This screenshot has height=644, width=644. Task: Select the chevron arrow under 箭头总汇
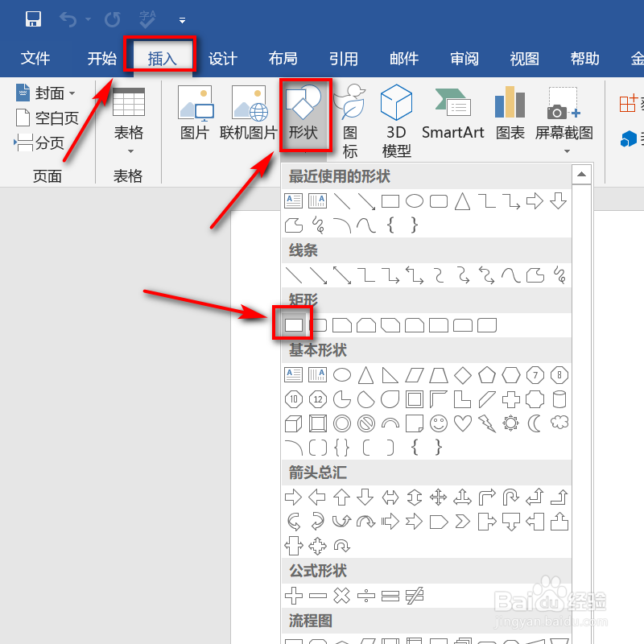[x=463, y=522]
